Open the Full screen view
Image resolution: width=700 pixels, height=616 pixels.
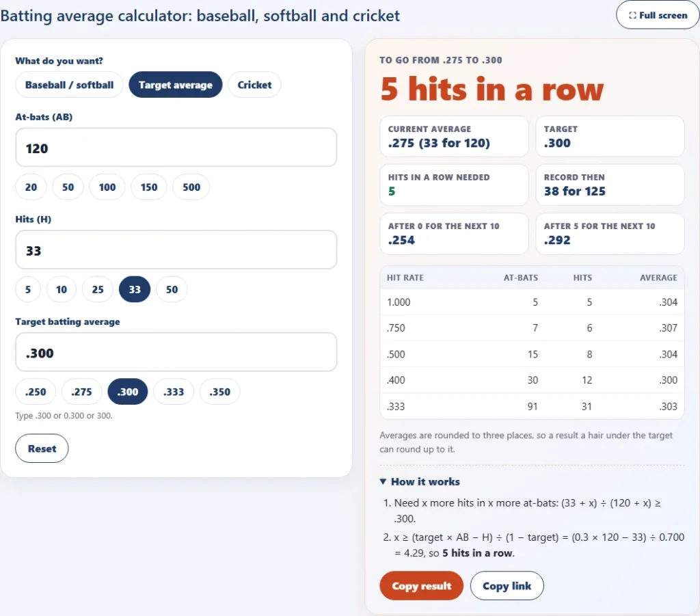(658, 15)
